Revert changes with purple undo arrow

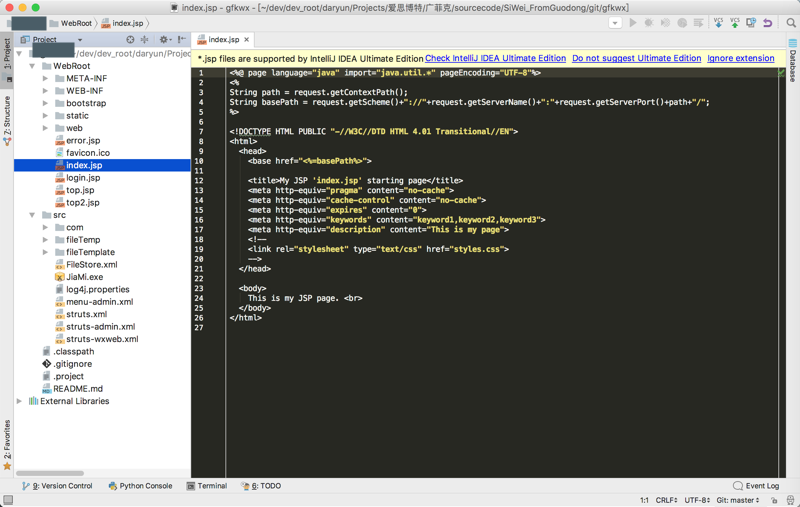(x=767, y=23)
